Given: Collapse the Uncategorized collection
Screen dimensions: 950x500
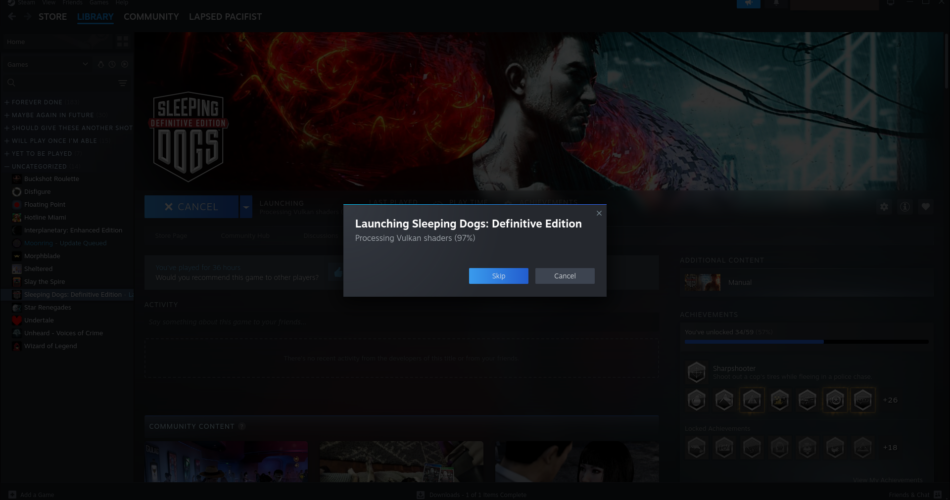Looking at the screenshot, I should click(x=7, y=166).
